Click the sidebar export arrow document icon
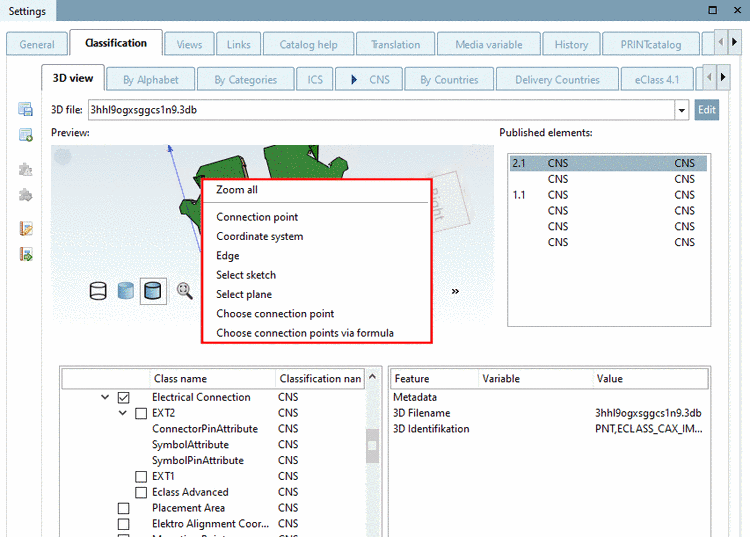750x537 pixels. pyautogui.click(x=25, y=254)
